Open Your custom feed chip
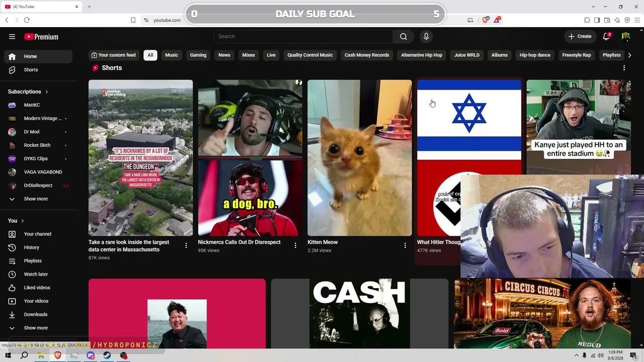Screen dimensions: 644x362 113,55
